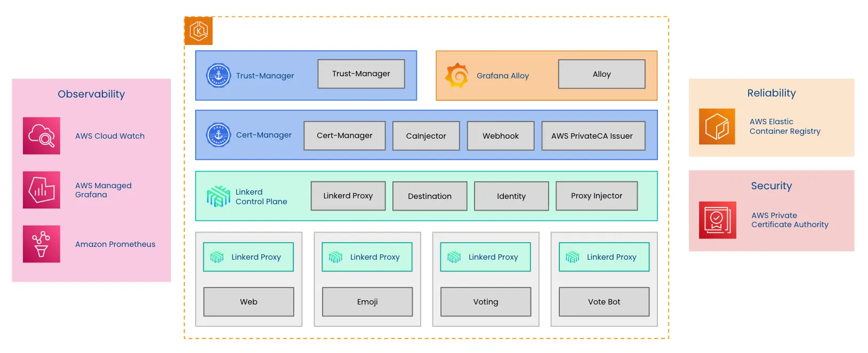Select the control plane Linkerd Proxy box
868x353 pixels.
point(348,196)
